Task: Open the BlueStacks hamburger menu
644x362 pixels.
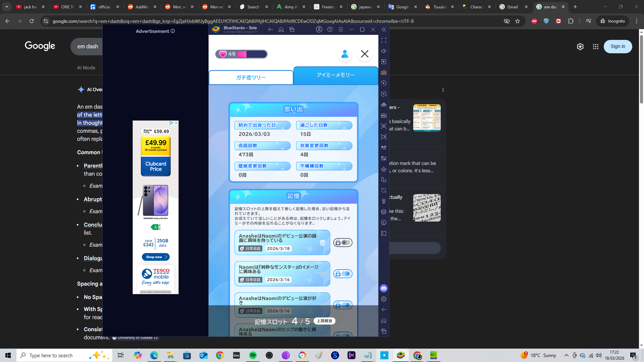Action: (340, 29)
